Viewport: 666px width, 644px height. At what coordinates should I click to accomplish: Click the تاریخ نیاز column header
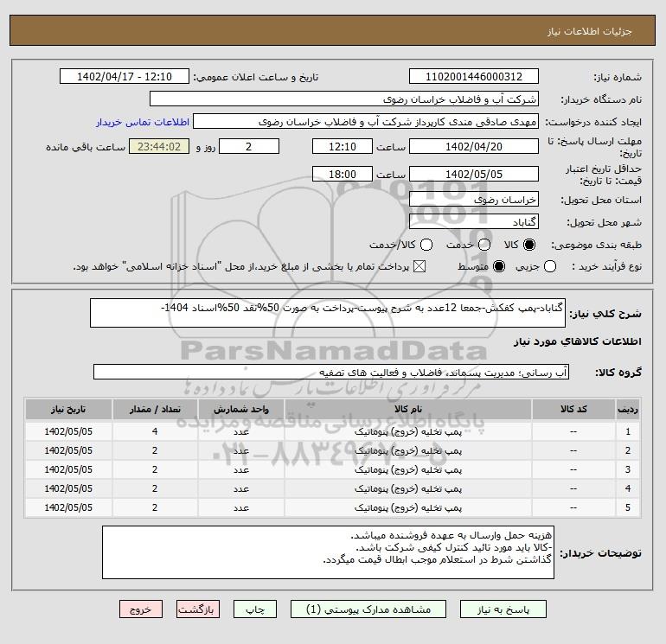coord(68,409)
